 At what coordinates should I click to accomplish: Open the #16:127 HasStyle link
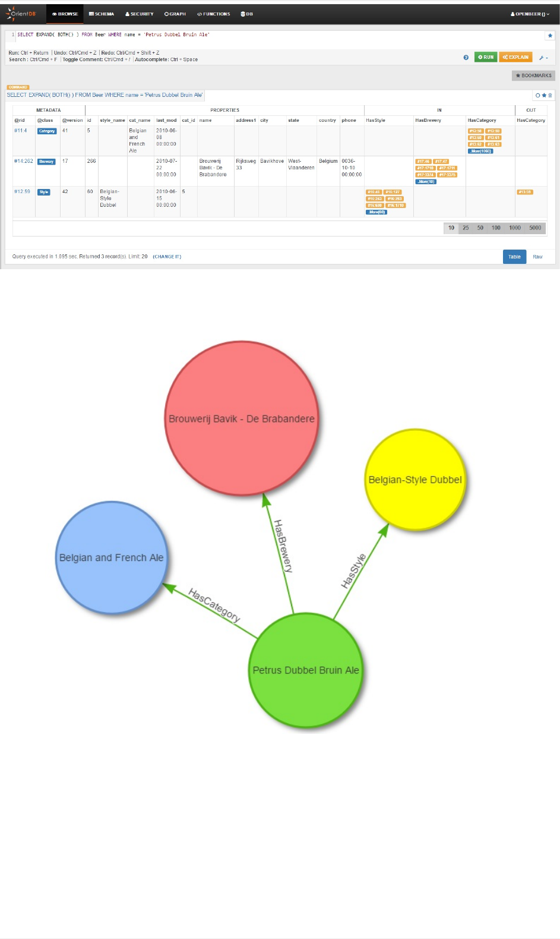tap(393, 192)
